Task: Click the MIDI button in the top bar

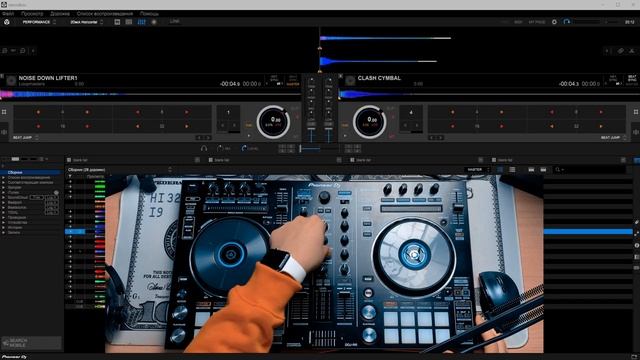Action: pos(518,22)
